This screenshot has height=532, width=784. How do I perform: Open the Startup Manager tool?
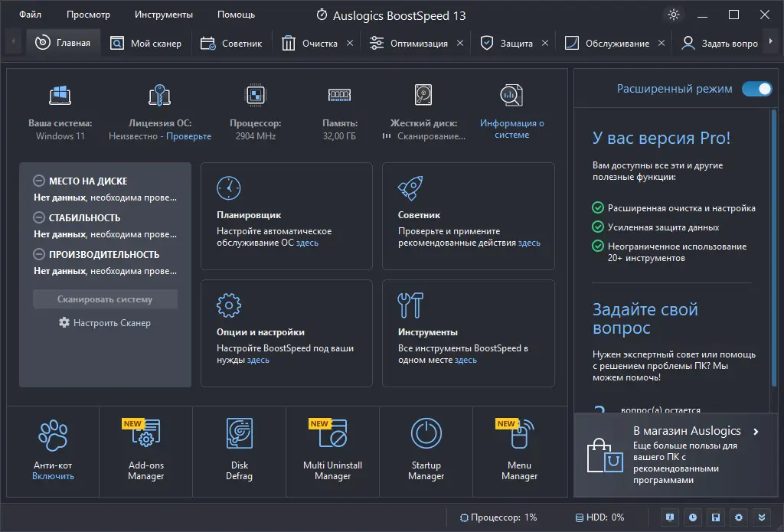(426, 450)
